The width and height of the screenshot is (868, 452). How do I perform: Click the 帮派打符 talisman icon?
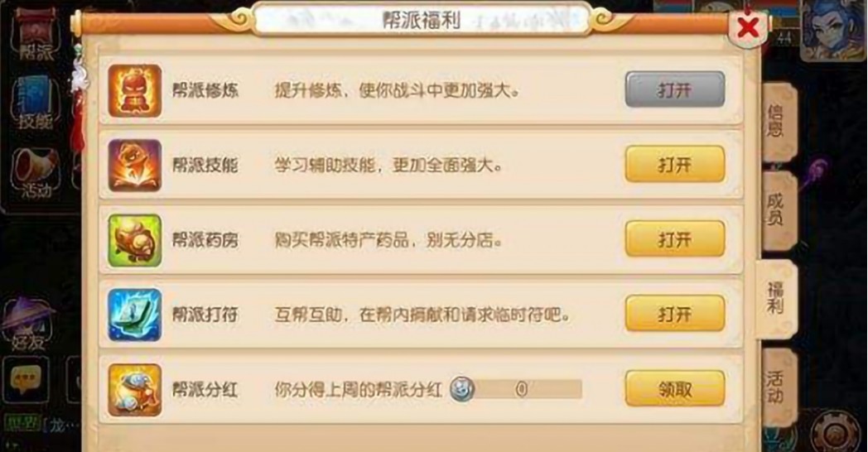coord(134,315)
